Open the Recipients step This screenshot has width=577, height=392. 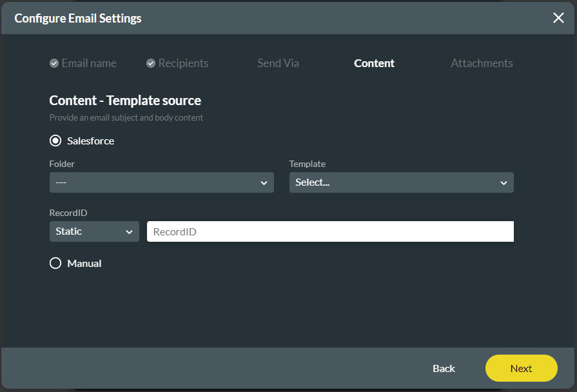(x=183, y=63)
